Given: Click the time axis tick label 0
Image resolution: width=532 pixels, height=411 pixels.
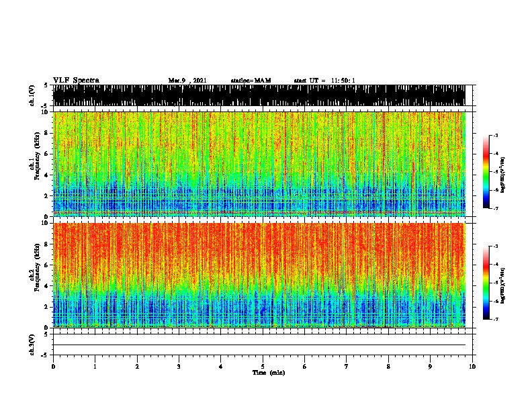Looking at the screenshot, I should (x=53, y=367).
